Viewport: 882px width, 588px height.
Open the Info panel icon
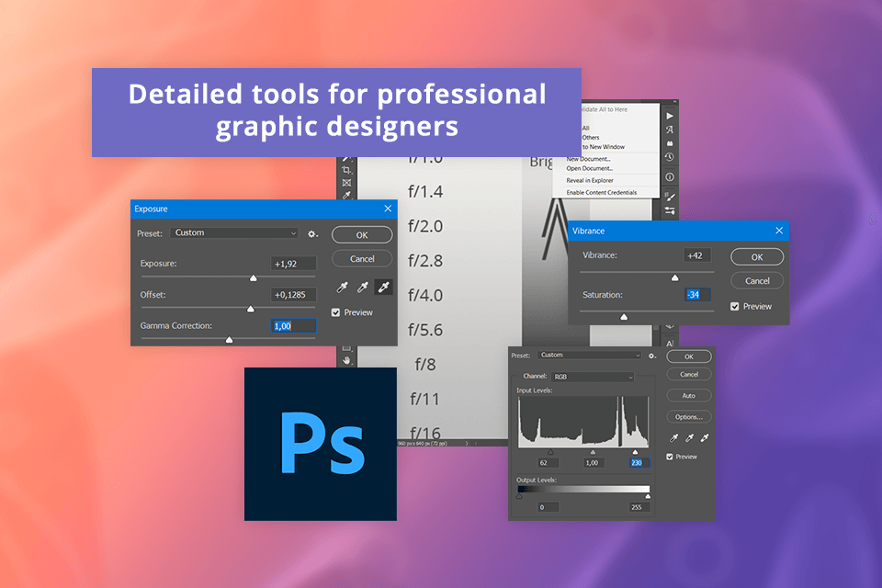click(670, 176)
